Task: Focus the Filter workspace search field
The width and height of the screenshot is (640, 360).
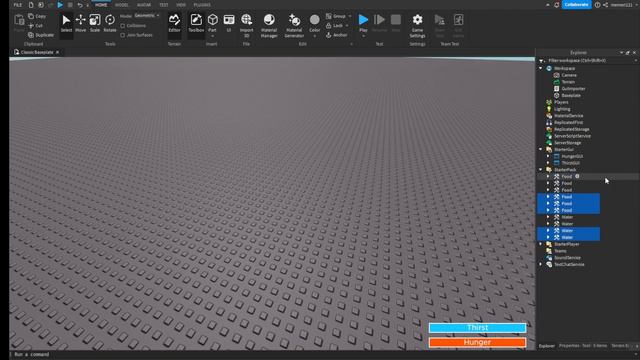Action: click(588, 60)
